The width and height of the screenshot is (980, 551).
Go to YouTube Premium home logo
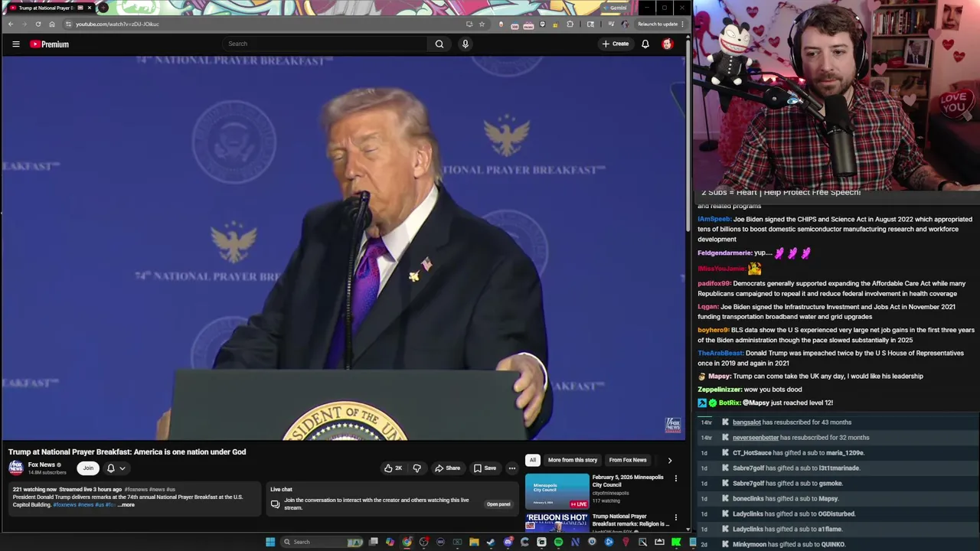pyautogui.click(x=50, y=44)
